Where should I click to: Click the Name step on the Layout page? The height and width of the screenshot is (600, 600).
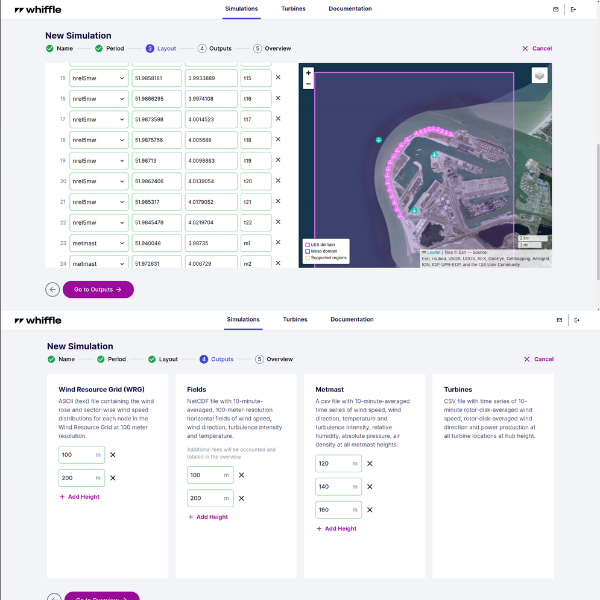click(x=60, y=49)
